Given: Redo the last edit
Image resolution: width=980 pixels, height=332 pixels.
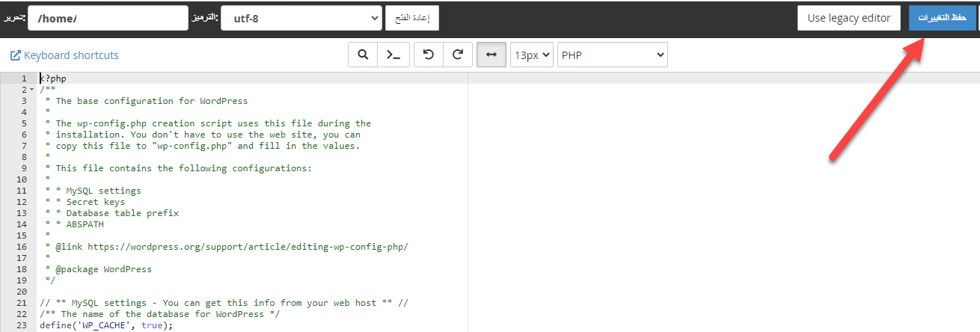Looking at the screenshot, I should pyautogui.click(x=458, y=55).
